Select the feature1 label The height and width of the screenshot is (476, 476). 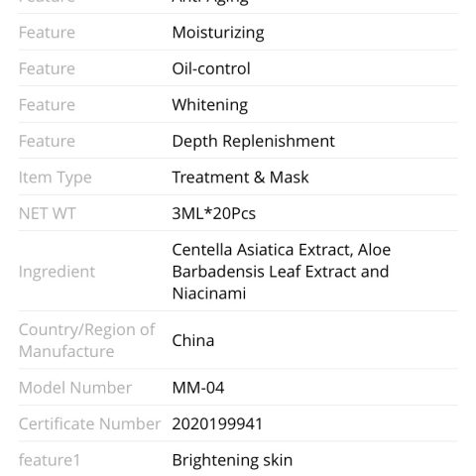50,460
